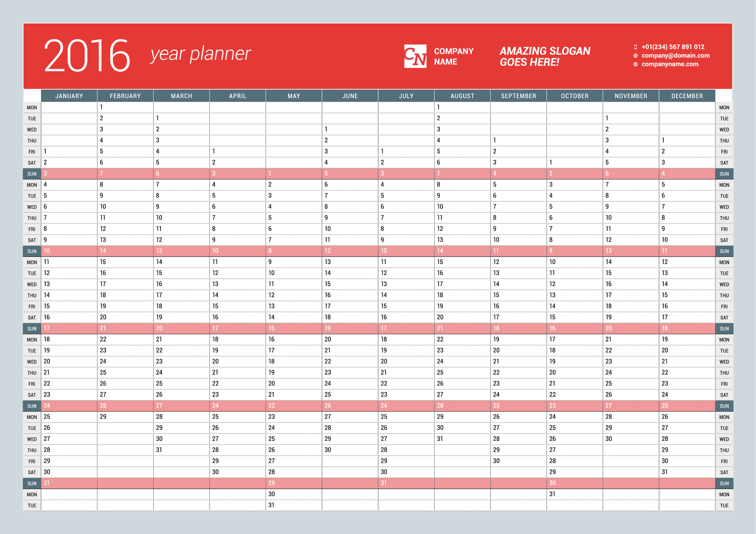The width and height of the screenshot is (756, 534).
Task: Click the October 1 date cell
Action: [575, 163]
